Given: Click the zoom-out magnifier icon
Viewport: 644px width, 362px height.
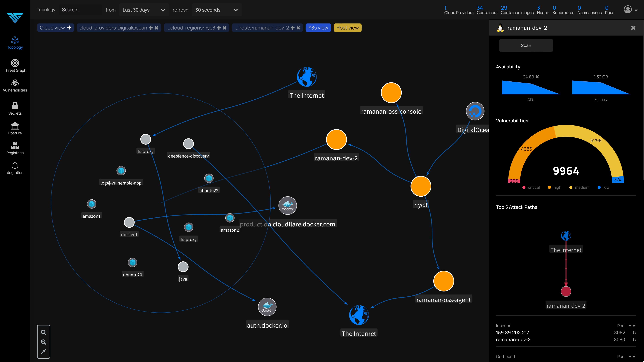Looking at the screenshot, I should click(x=43, y=342).
